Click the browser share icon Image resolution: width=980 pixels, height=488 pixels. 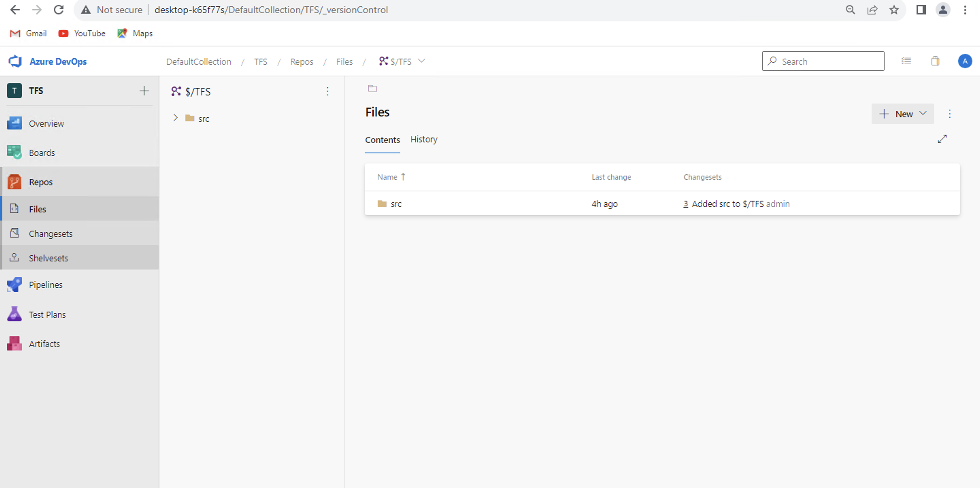coord(872,10)
